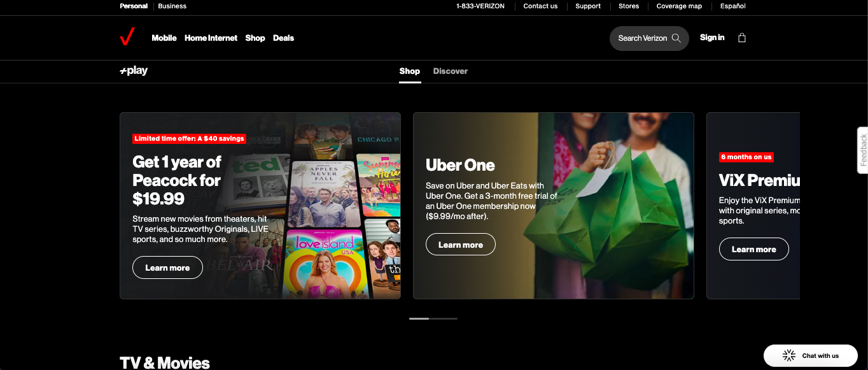Image resolution: width=868 pixels, height=370 pixels.
Task: Click the 'ViX Premium' card heading
Action: coord(759,180)
